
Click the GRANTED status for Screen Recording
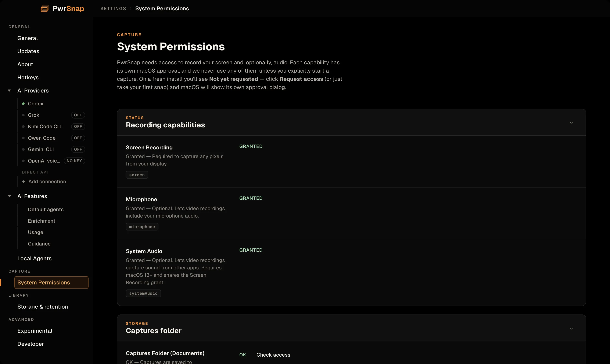(251, 146)
